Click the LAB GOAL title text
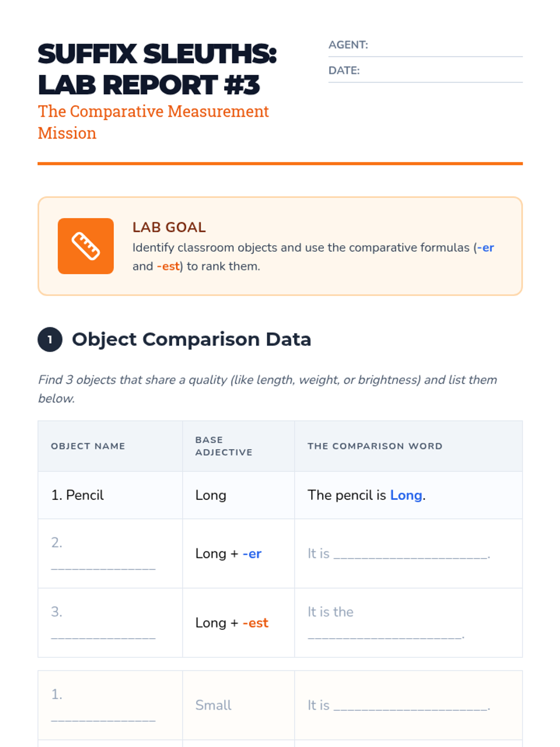This screenshot has height=747, width=560. click(169, 227)
